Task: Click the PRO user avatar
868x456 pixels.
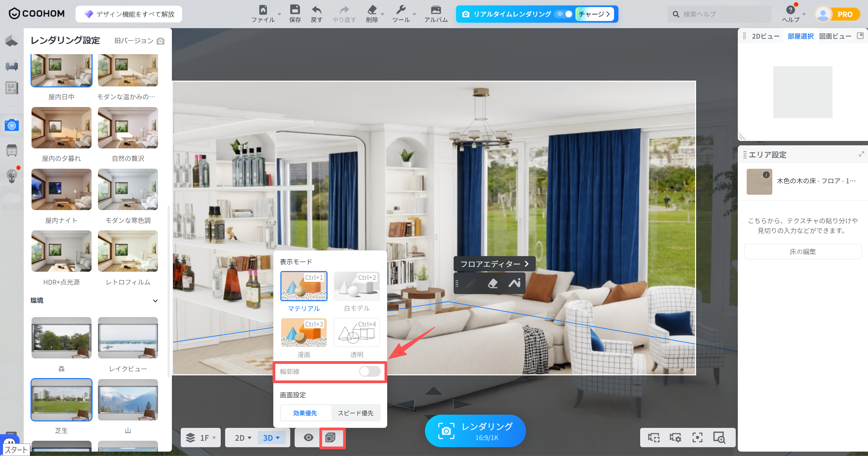Action: [x=823, y=14]
